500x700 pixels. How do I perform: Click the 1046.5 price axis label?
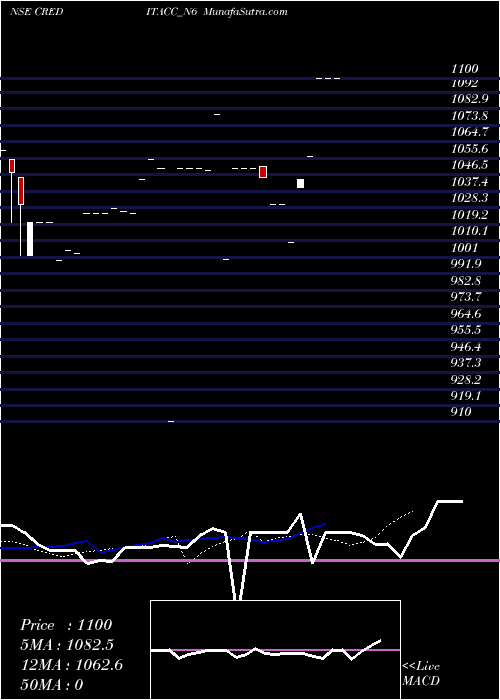click(x=469, y=165)
